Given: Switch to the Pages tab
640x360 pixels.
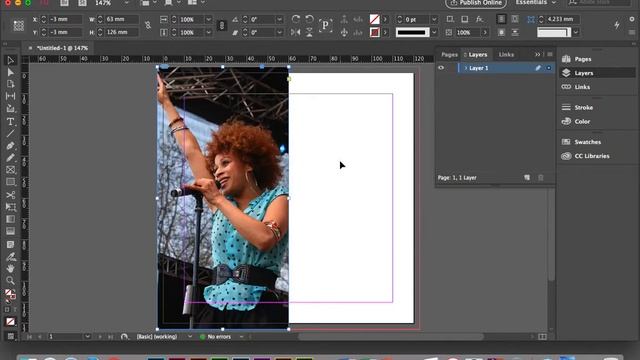Looking at the screenshot, I should [x=449, y=55].
